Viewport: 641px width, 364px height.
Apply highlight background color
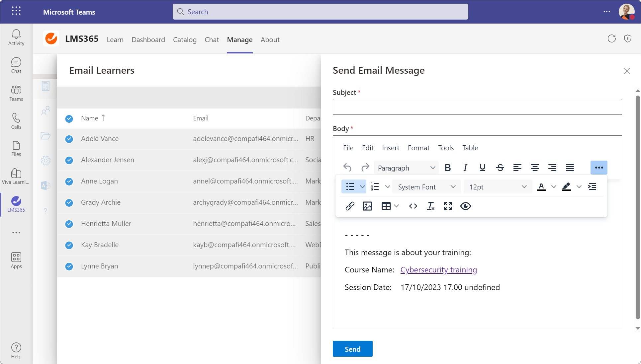(567, 187)
